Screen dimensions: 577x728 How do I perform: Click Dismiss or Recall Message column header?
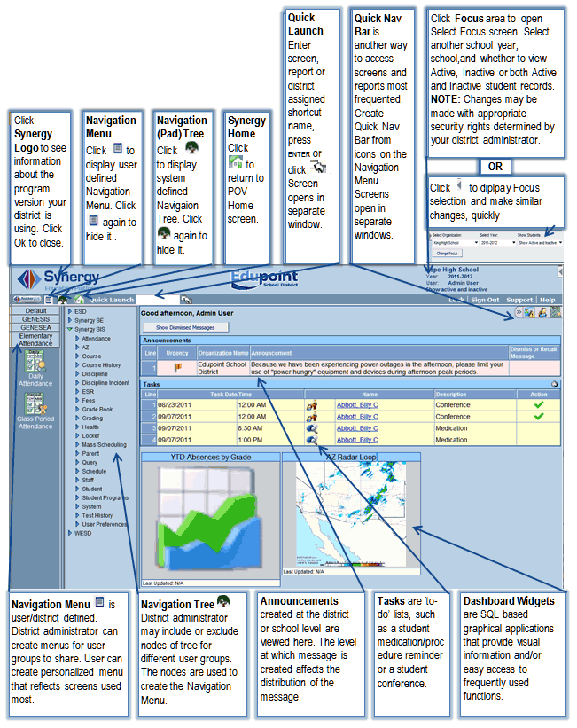point(534,353)
